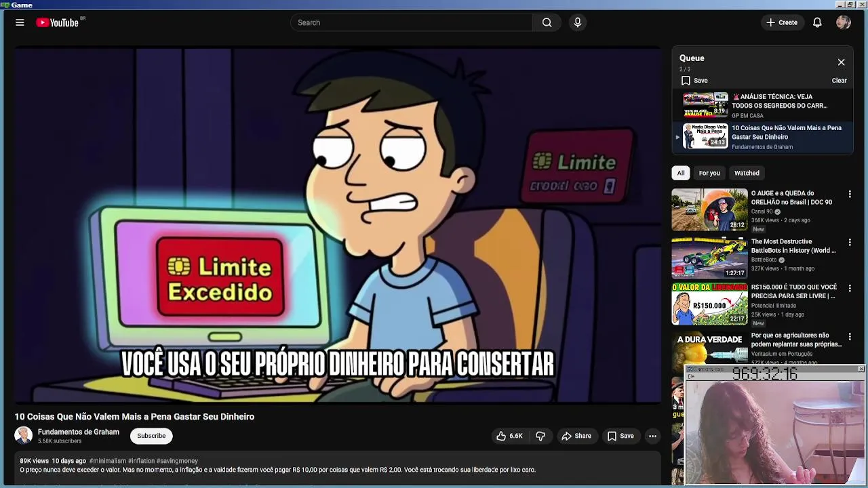
Task: Open O AUGE e a QUEDA thumbnail
Action: coord(709,209)
